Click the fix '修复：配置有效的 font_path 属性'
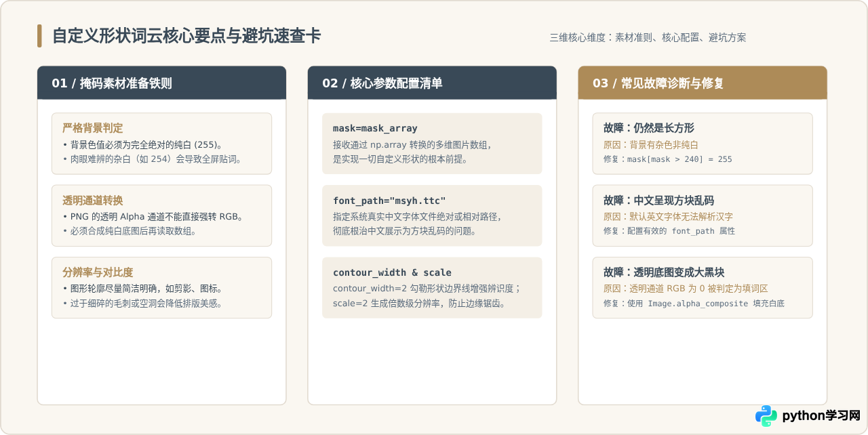The width and height of the screenshot is (868, 435). coord(669,231)
